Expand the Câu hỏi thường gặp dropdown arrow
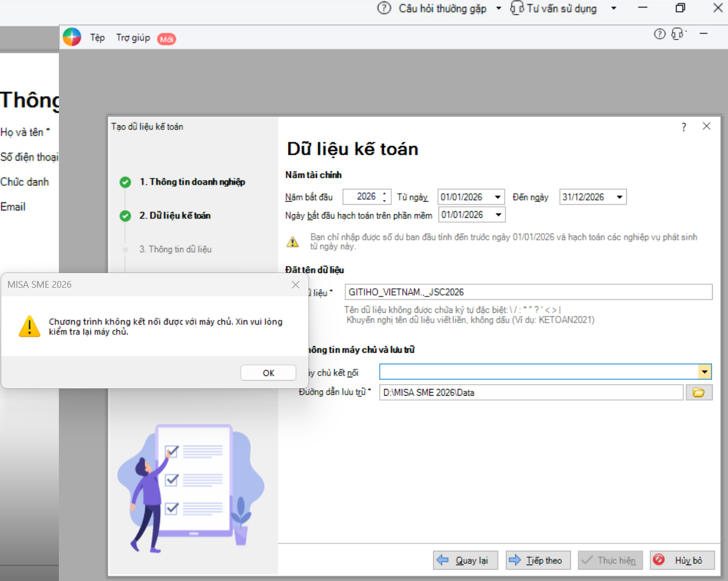The height and width of the screenshot is (581, 728). (499, 9)
